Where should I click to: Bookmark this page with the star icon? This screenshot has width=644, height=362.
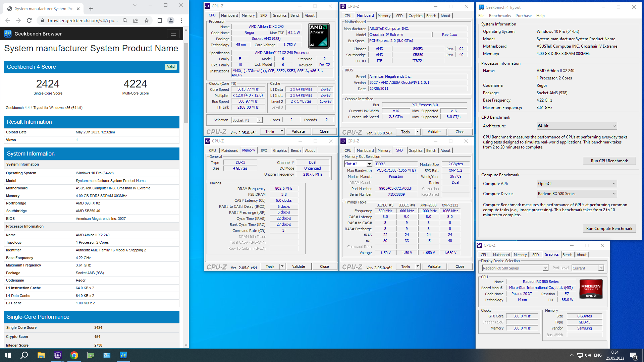pos(147,20)
